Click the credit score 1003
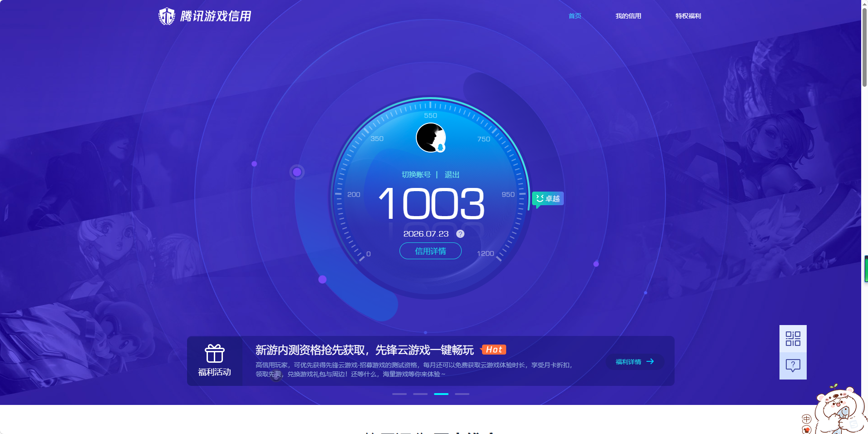Screen dimensions: 868x434 (x=432, y=204)
